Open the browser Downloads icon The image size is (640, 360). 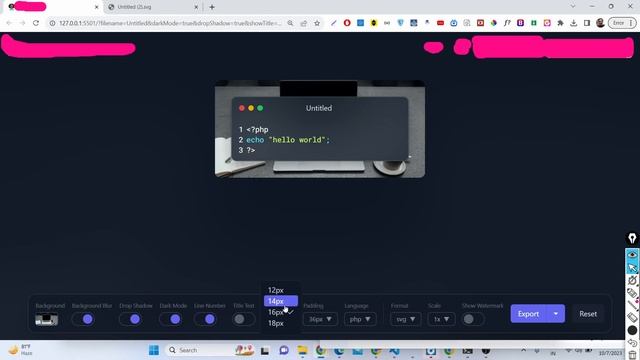(573, 23)
